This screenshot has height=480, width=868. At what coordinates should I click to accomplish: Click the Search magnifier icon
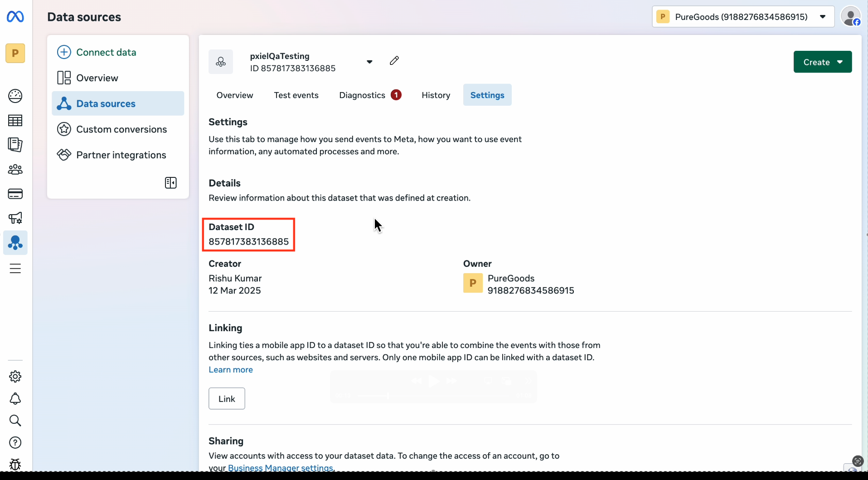[15, 421]
